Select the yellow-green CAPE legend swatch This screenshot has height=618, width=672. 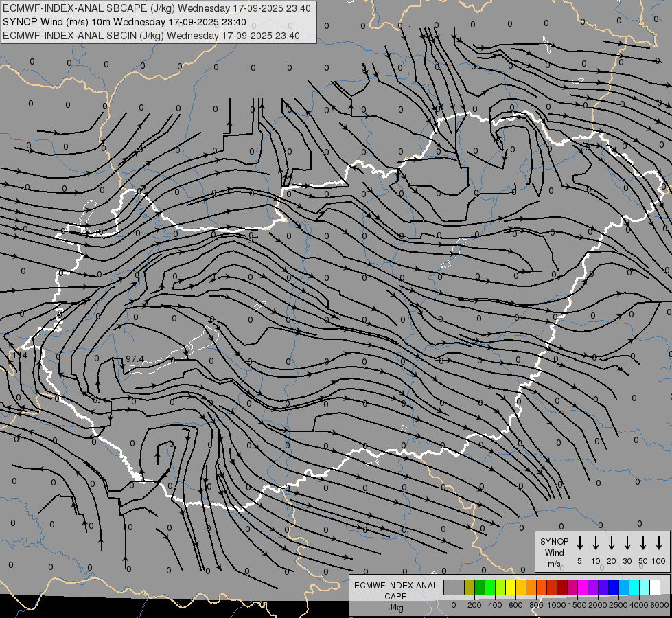[x=500, y=587]
